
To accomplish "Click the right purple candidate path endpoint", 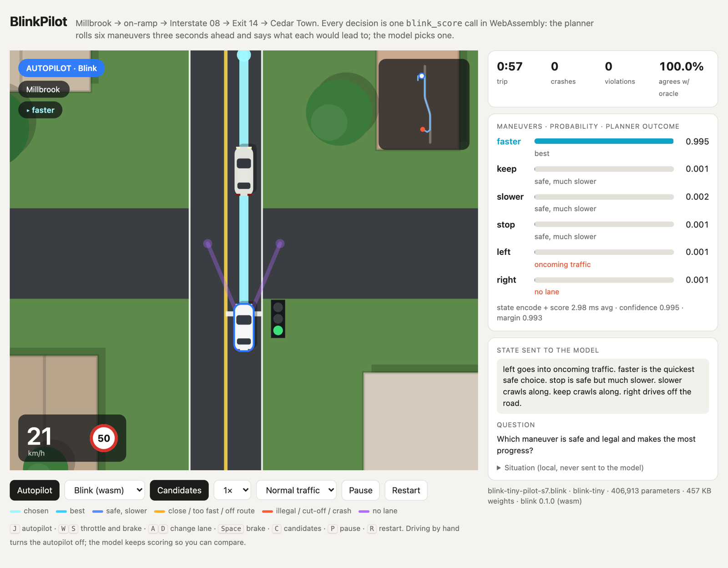I will (280, 243).
